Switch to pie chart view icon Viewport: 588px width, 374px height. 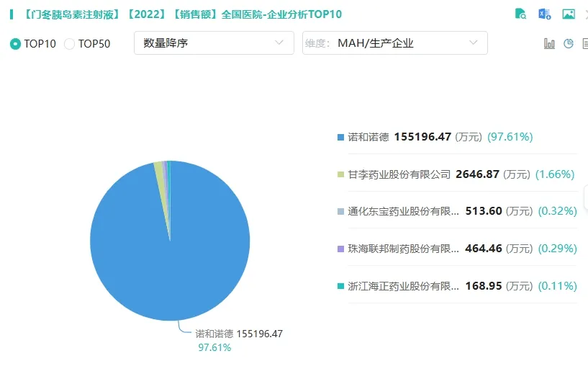(x=569, y=43)
